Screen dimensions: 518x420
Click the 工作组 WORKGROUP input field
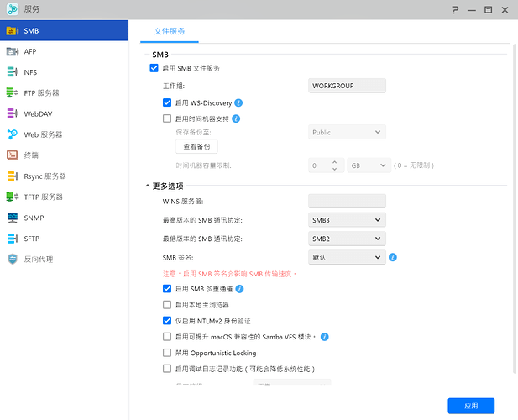347,86
